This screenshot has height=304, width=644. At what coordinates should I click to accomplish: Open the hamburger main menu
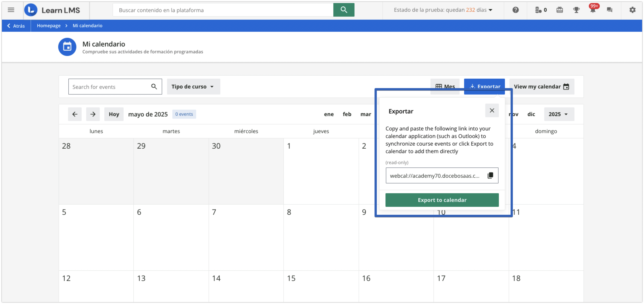[11, 10]
